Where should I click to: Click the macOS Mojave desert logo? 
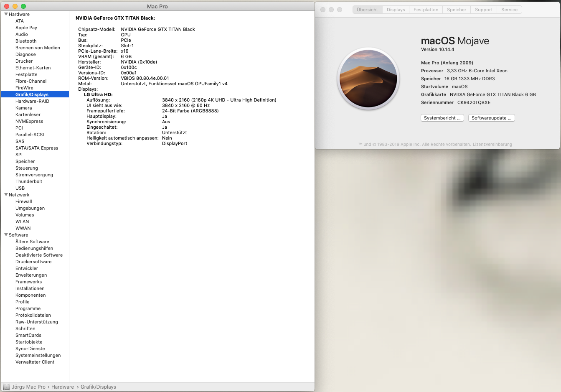[368, 79]
